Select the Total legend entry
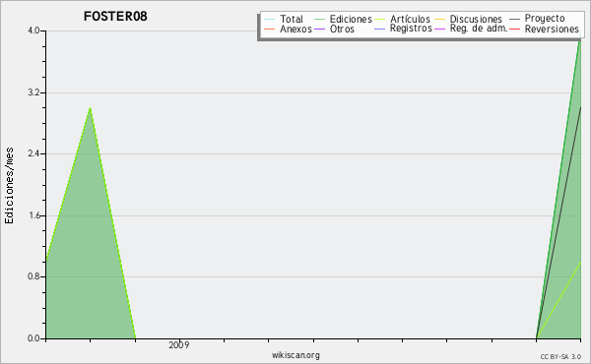The image size is (591, 364). tap(284, 19)
